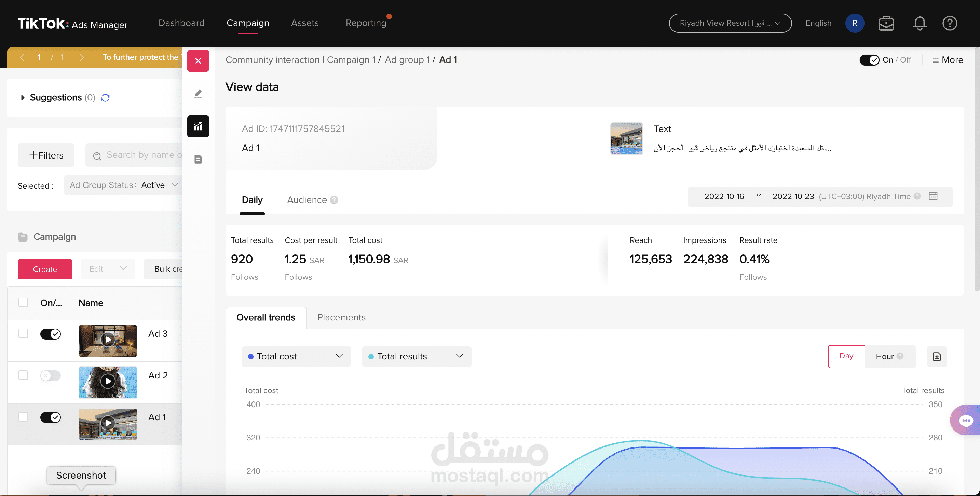Image resolution: width=980 pixels, height=496 pixels.
Task: Enable the Ad 2 switch
Action: point(51,376)
